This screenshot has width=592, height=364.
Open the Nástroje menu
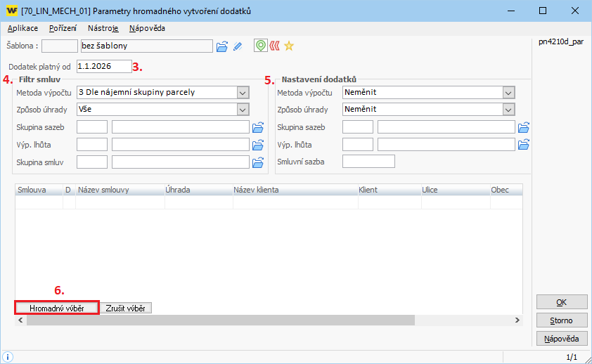pyautogui.click(x=103, y=28)
